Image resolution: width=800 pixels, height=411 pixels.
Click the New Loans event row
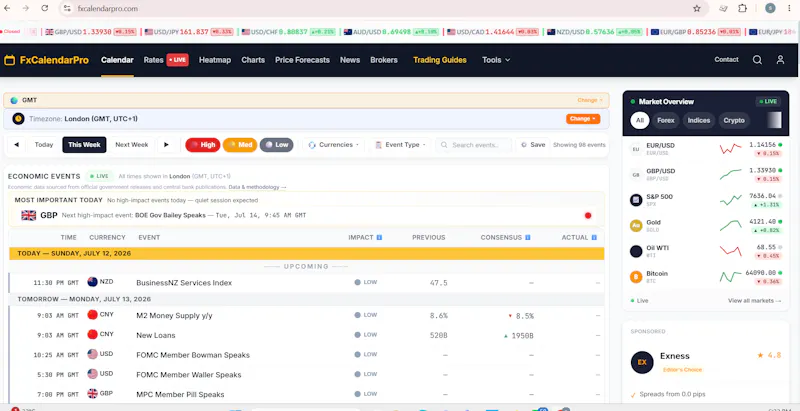(x=306, y=335)
